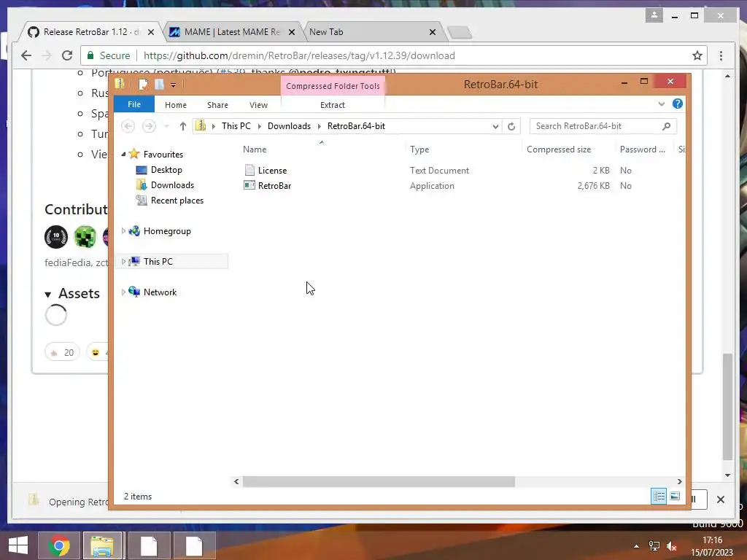
Task: Select Homegroup in navigation pane
Action: [167, 231]
